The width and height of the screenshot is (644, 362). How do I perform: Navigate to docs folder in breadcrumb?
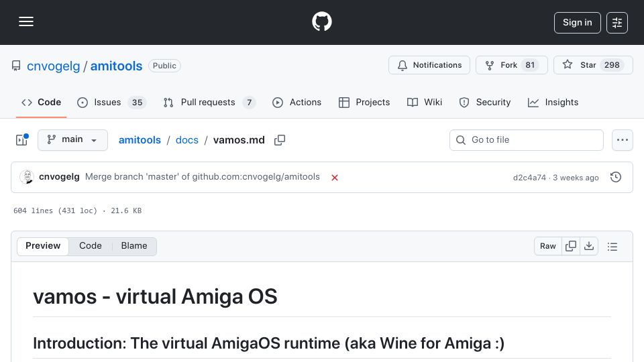(187, 140)
